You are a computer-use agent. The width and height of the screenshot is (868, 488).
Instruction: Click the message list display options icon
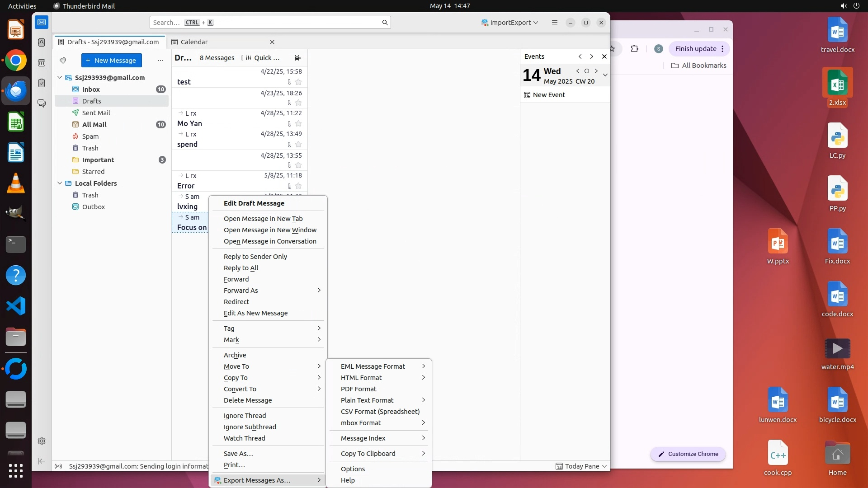click(297, 58)
